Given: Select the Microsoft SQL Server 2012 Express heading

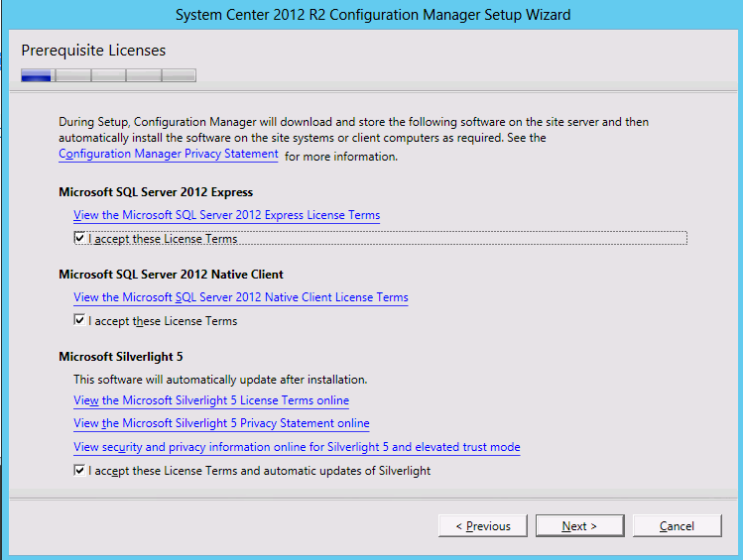Looking at the screenshot, I should [x=156, y=192].
